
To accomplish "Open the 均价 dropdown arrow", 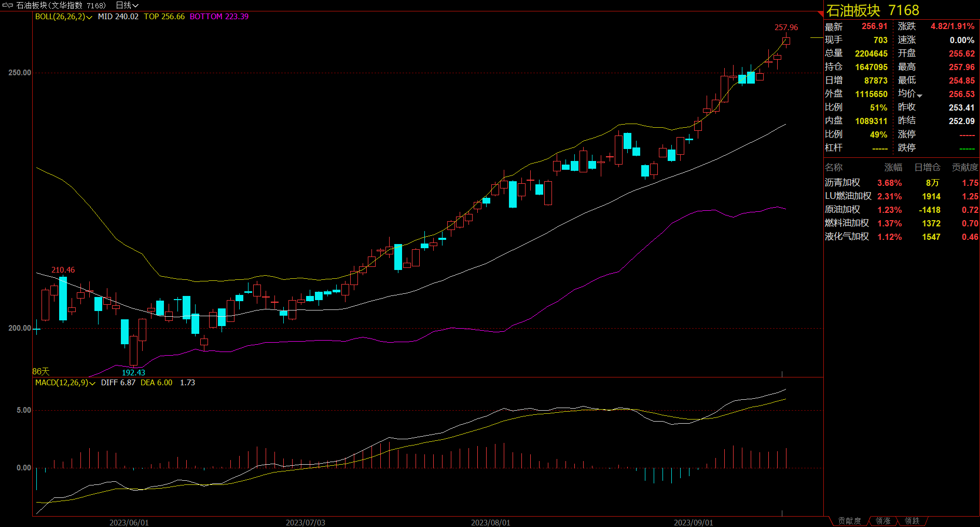I will click(919, 96).
